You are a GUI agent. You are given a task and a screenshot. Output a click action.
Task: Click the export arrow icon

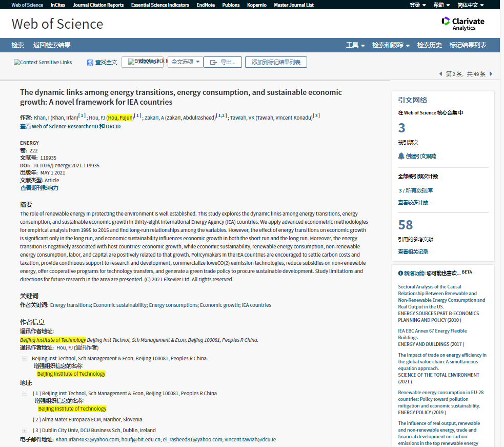click(x=214, y=63)
